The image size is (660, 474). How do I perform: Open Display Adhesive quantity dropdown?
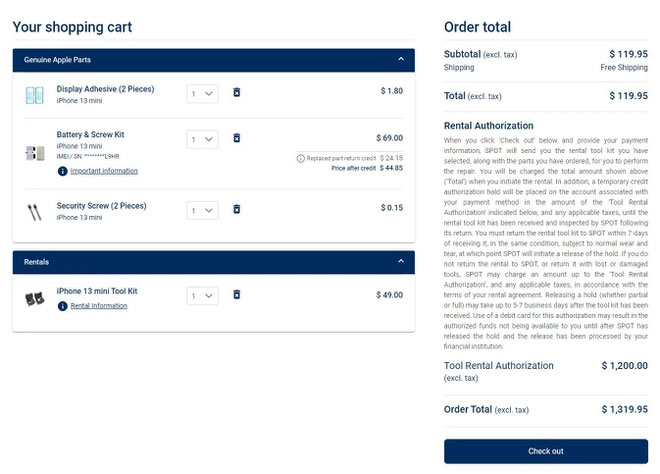coord(203,93)
